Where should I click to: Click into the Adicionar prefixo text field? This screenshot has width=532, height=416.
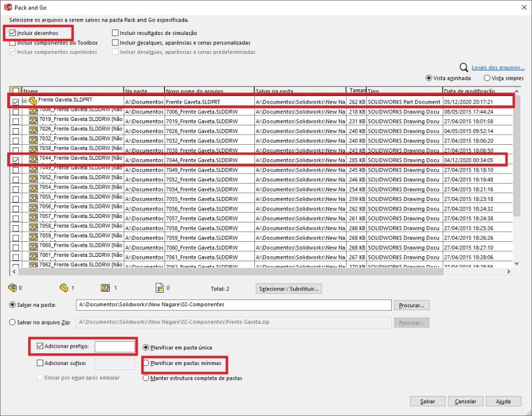point(115,346)
